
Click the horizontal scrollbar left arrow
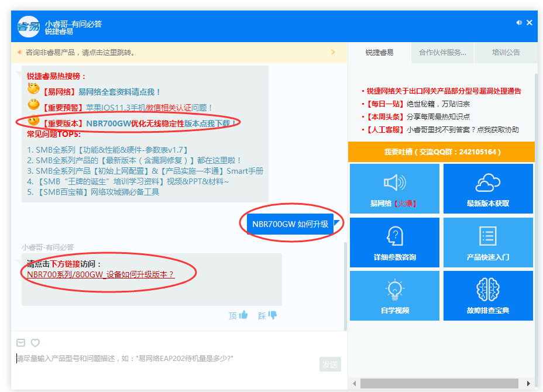(x=354, y=383)
